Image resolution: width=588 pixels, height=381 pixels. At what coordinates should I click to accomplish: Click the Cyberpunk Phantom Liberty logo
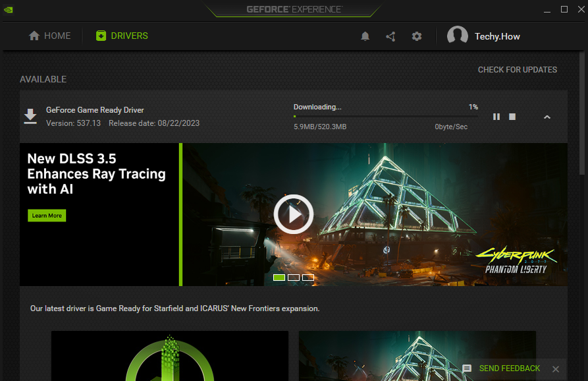[516, 260]
